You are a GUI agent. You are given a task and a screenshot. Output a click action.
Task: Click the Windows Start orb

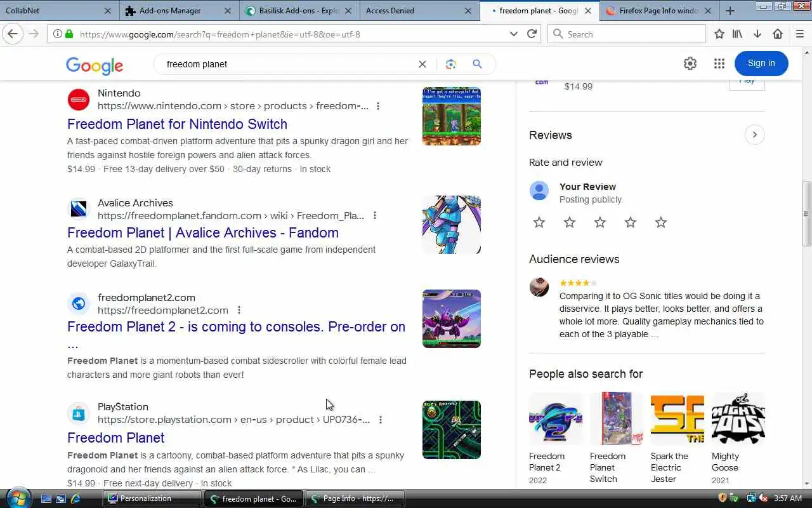(x=17, y=497)
